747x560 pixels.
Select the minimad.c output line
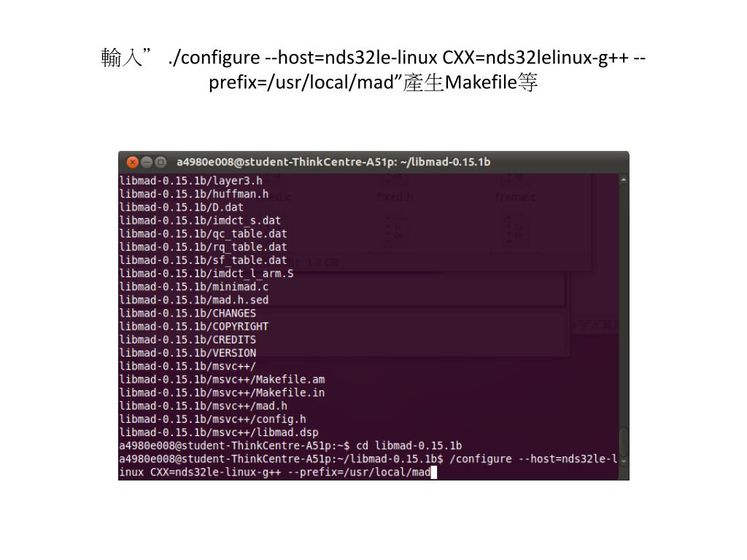coord(194,287)
